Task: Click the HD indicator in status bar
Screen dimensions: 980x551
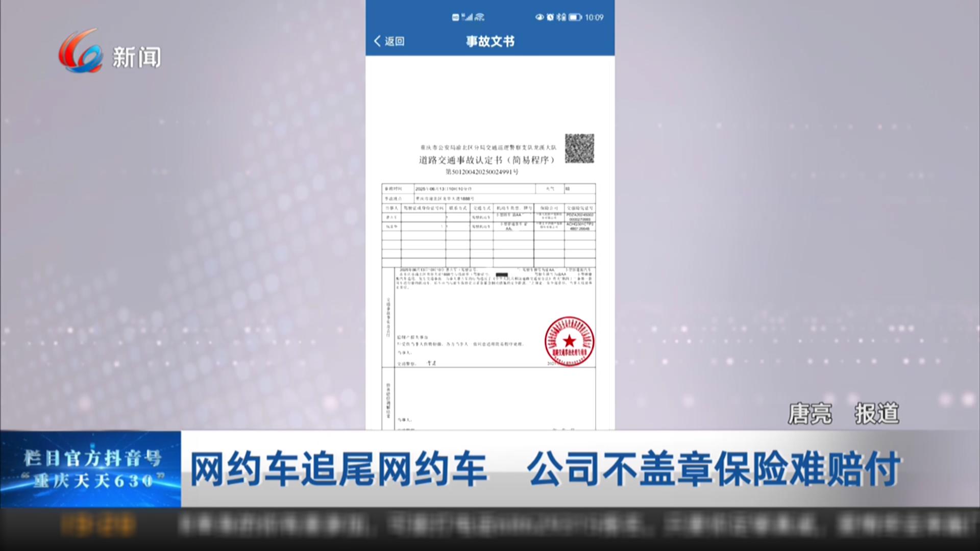Action: tap(455, 17)
